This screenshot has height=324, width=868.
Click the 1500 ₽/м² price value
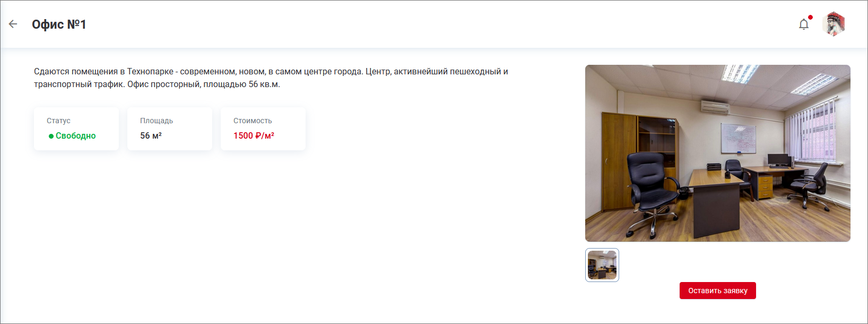[254, 135]
